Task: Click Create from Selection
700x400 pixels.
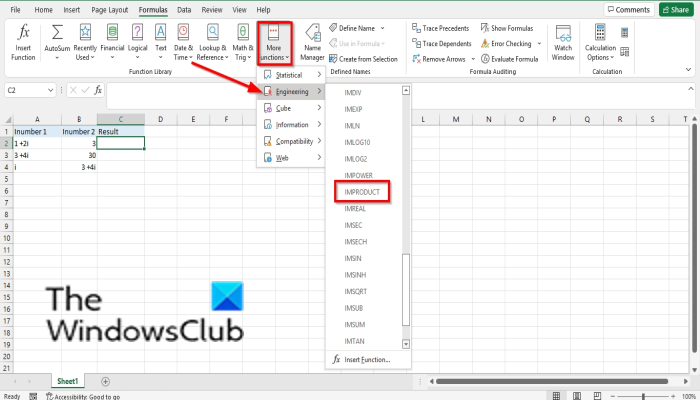Action: (x=363, y=59)
